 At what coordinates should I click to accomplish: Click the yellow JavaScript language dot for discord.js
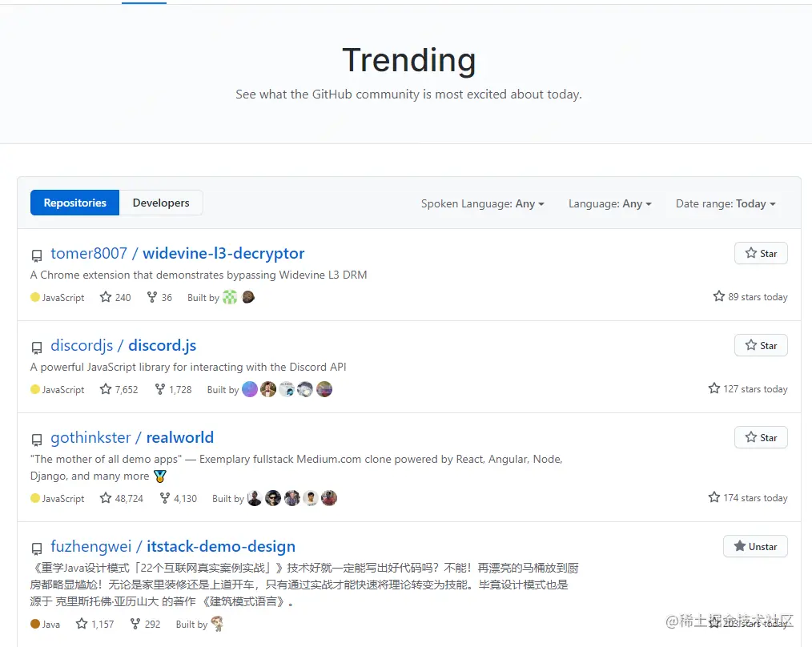coord(35,389)
